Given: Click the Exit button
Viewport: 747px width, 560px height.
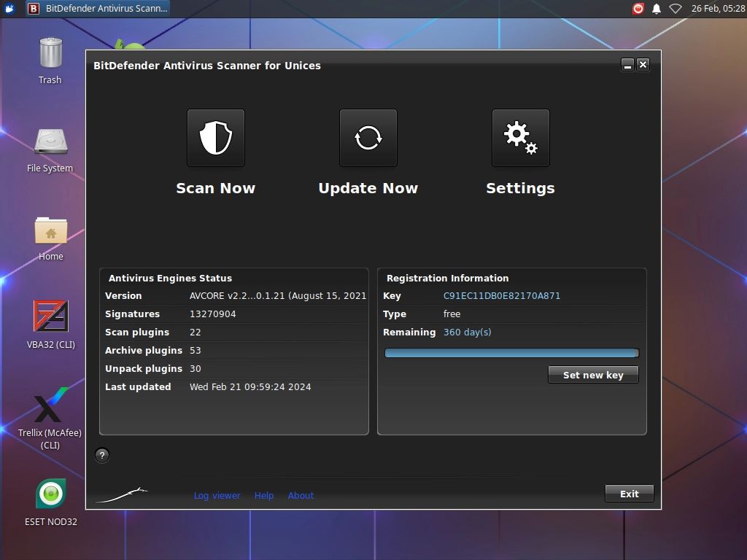Looking at the screenshot, I should [630, 494].
